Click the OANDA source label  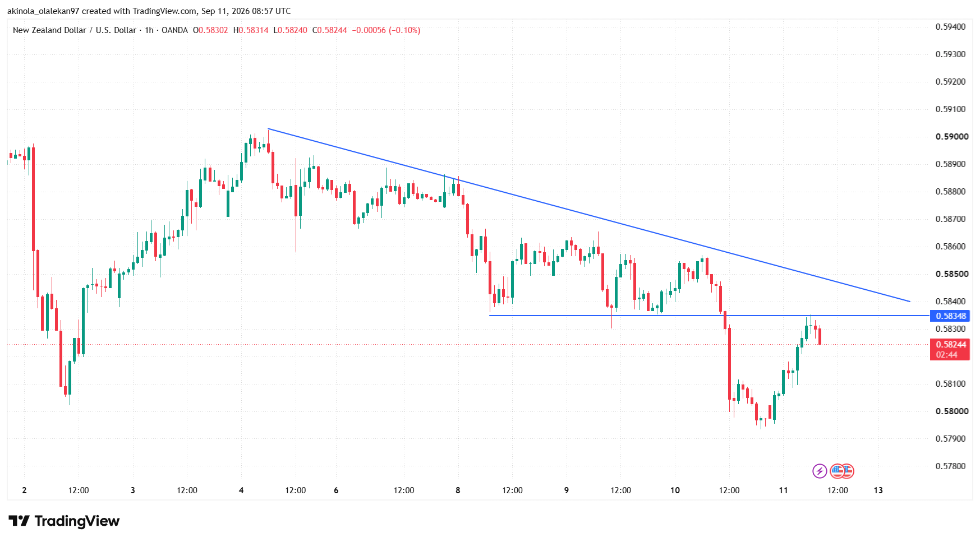tap(174, 30)
